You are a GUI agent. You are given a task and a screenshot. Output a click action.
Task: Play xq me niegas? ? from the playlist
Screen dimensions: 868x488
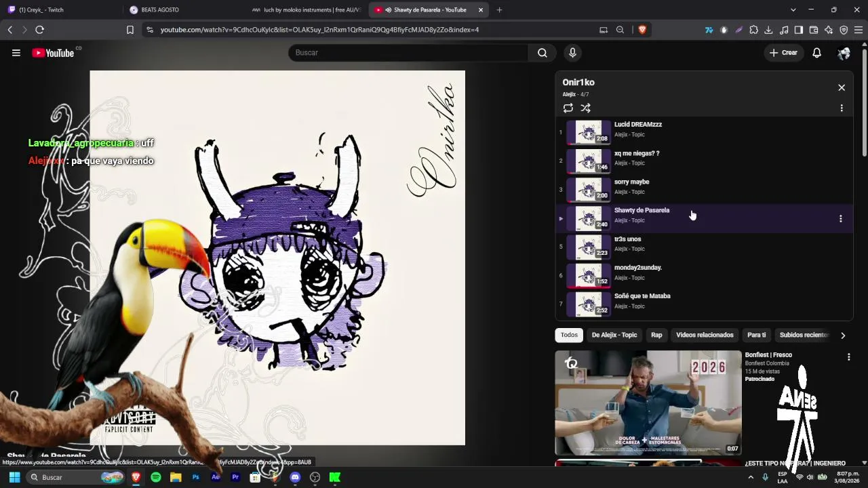(704, 161)
